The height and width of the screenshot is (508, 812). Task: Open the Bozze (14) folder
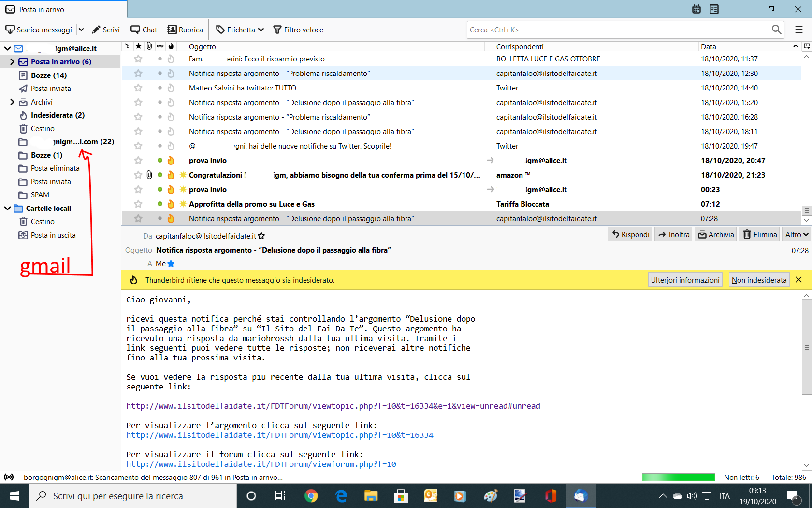coord(49,75)
